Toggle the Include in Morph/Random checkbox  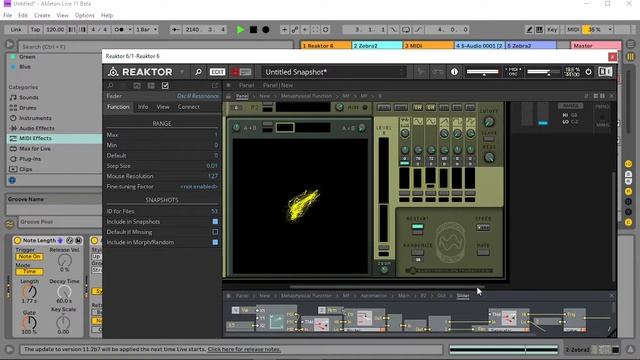pos(215,242)
